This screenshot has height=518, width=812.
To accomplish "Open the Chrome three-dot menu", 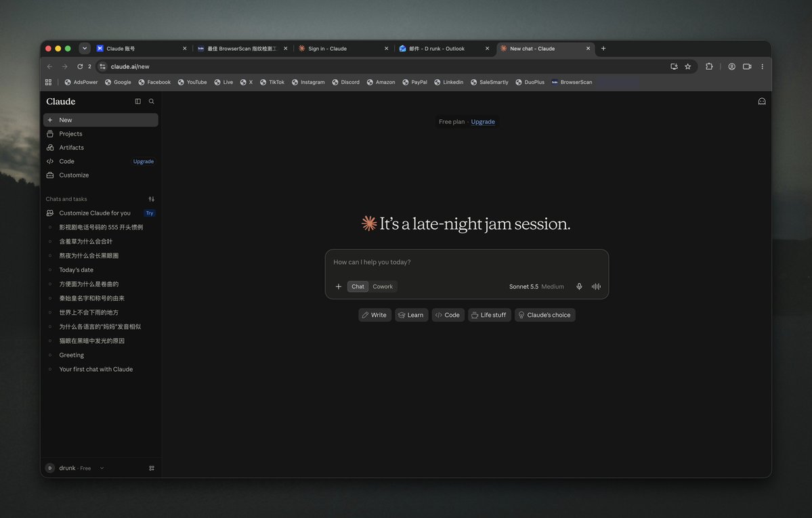I will tap(762, 66).
